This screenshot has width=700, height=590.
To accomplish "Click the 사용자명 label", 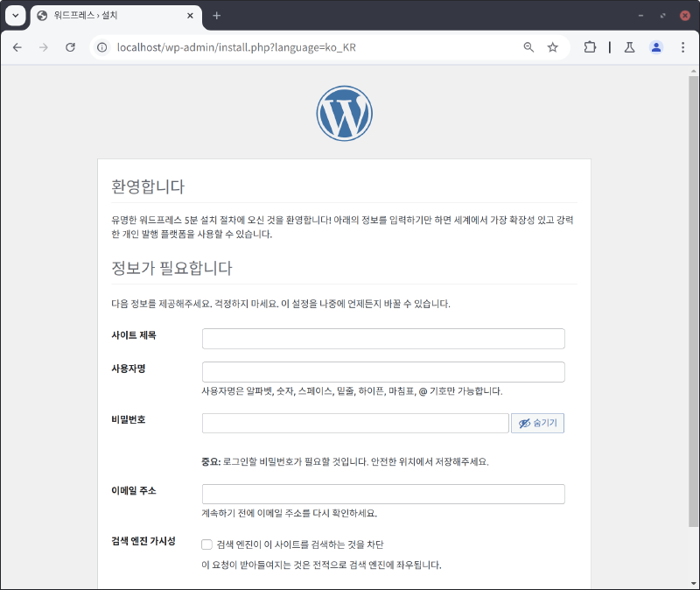I will [x=128, y=369].
